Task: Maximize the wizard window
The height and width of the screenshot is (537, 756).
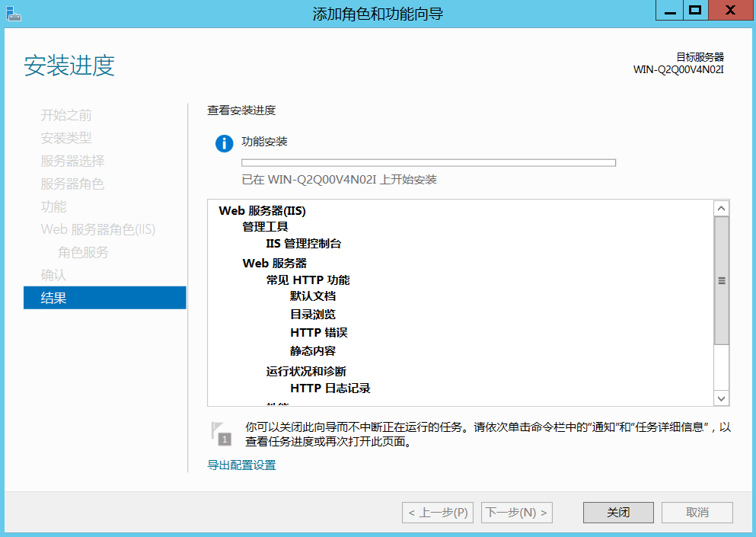Action: coord(695,11)
